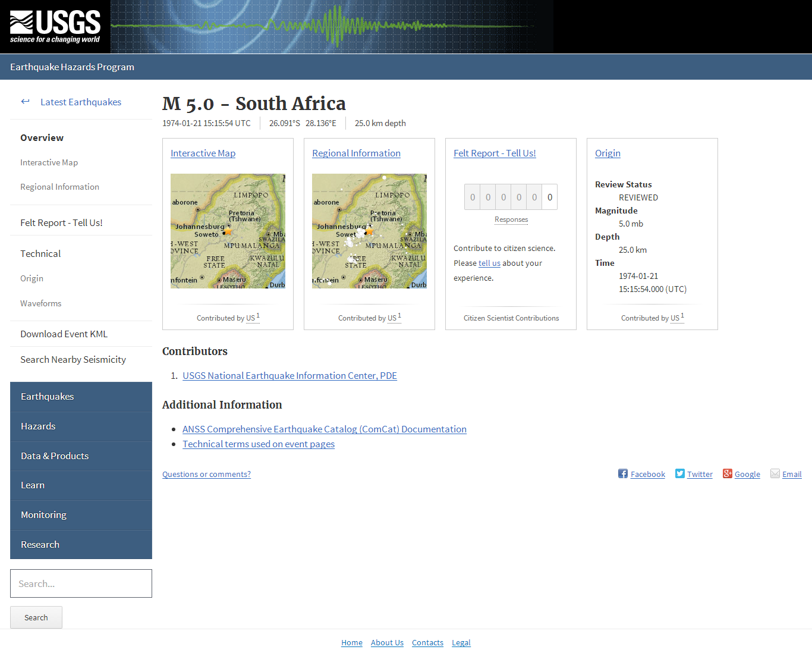Open the Interactive Map link
The image size is (812, 656).
pyautogui.click(x=203, y=153)
